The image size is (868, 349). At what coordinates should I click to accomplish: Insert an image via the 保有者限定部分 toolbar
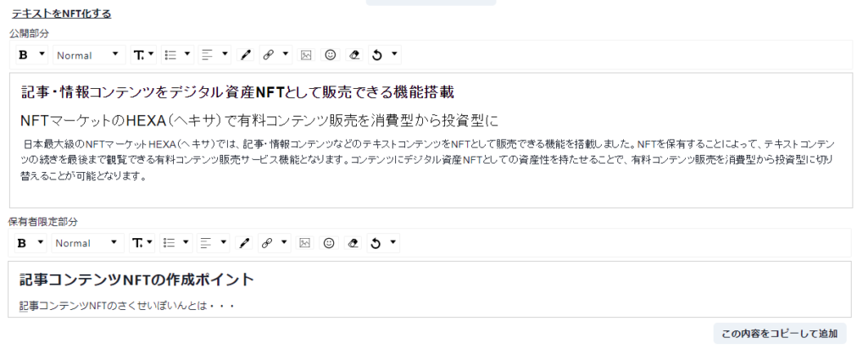tap(304, 243)
